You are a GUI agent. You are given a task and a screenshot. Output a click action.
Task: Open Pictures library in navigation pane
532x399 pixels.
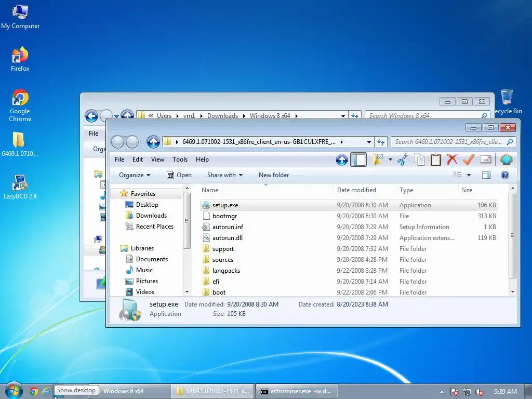147,281
